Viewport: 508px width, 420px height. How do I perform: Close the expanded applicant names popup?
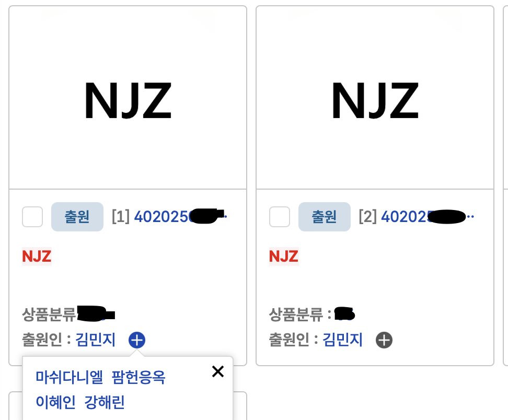(x=217, y=371)
